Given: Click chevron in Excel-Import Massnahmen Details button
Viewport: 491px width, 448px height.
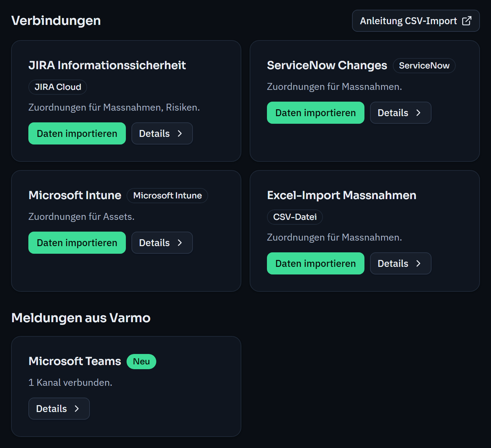Looking at the screenshot, I should (x=418, y=263).
